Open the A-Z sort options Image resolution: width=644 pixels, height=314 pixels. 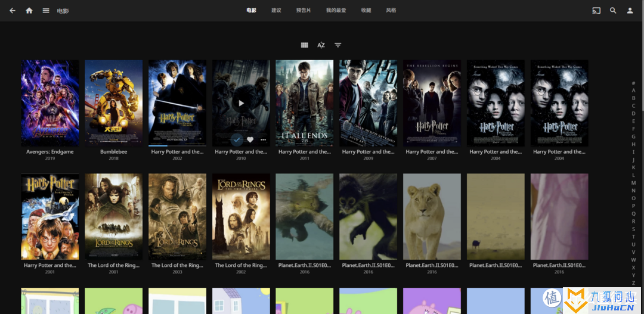pyautogui.click(x=321, y=45)
